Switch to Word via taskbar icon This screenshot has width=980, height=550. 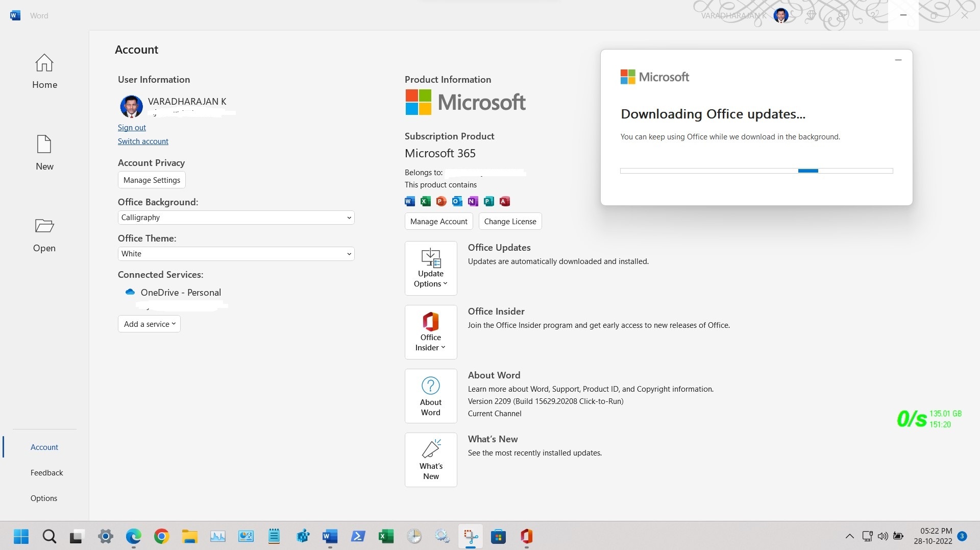pyautogui.click(x=330, y=536)
